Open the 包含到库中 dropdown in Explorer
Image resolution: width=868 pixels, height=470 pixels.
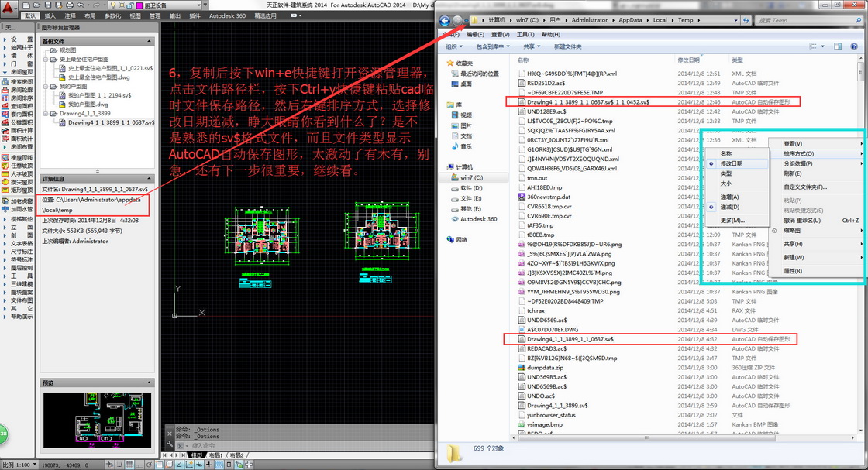tap(493, 46)
